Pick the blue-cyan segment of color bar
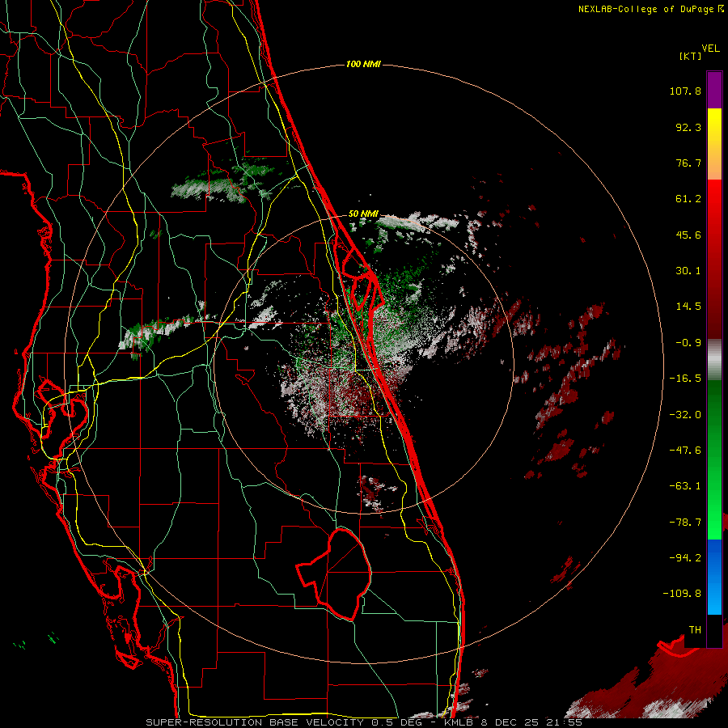Screen dimensions: 728x728 (x=714, y=577)
